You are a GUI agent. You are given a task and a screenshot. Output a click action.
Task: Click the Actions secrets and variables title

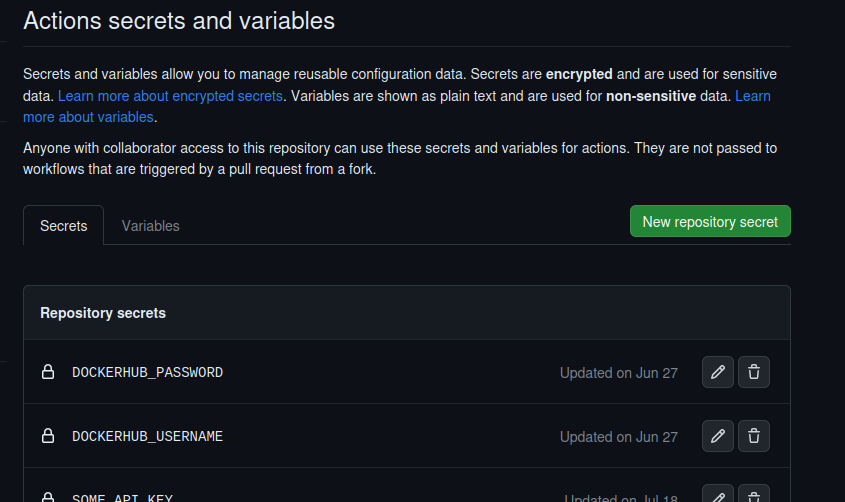pos(179,21)
